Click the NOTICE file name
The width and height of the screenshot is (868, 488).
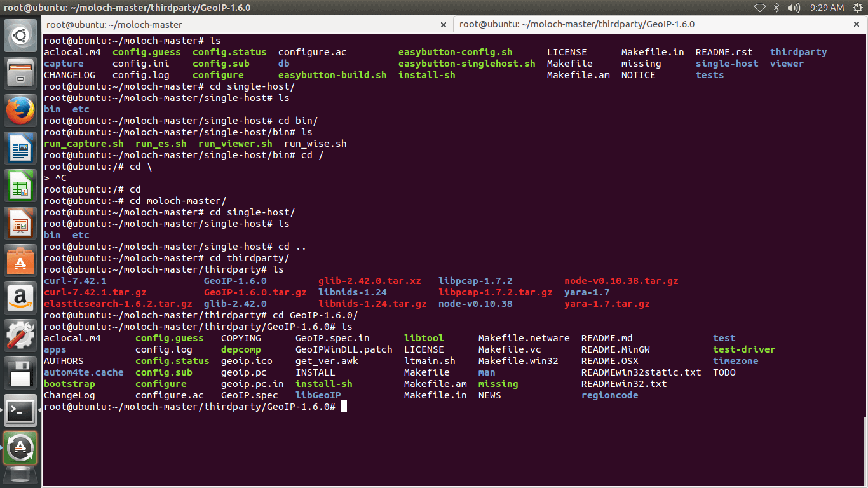click(x=639, y=75)
